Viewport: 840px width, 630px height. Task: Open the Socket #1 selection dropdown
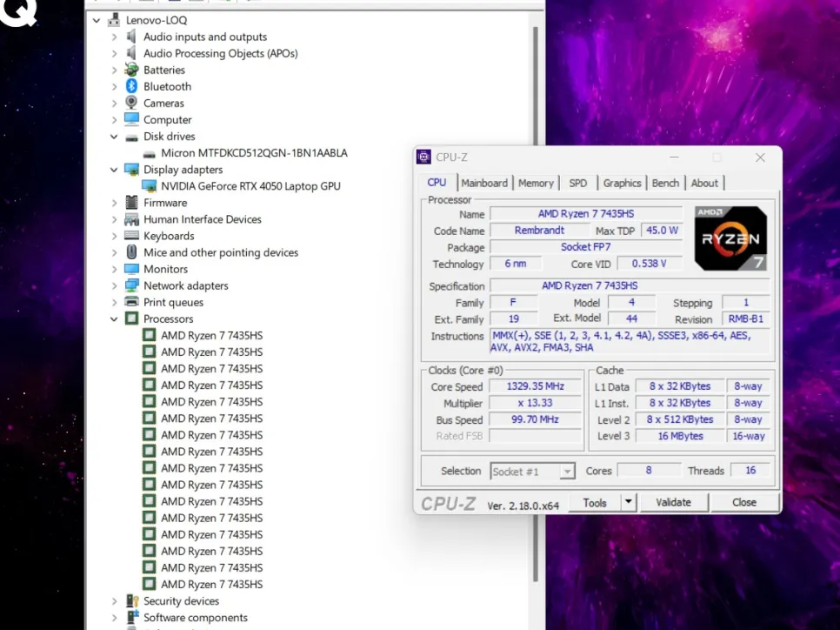pos(567,472)
